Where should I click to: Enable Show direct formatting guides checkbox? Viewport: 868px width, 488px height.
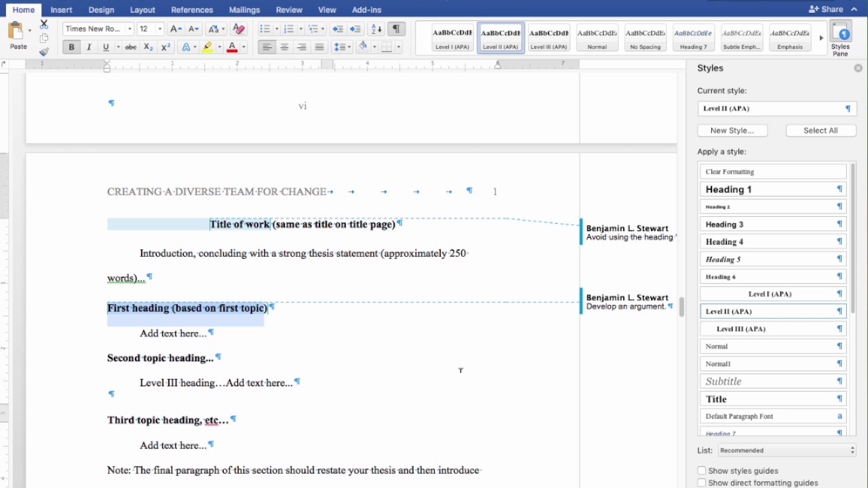pos(702,483)
